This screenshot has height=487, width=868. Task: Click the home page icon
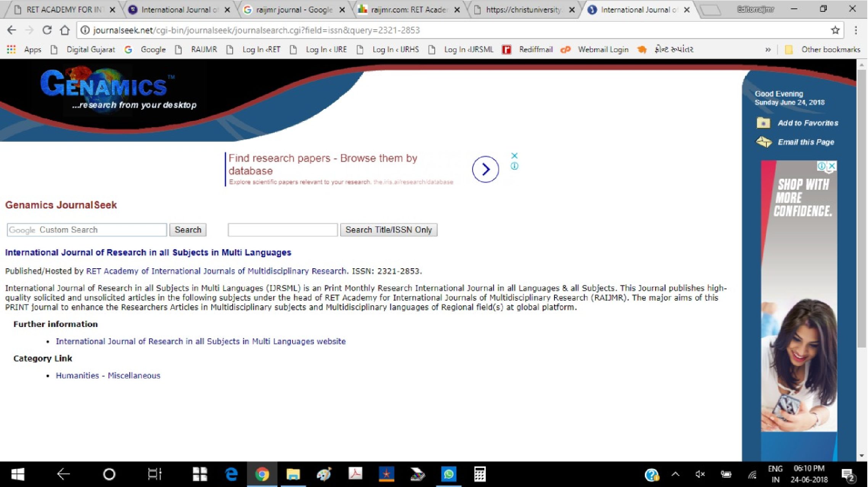[65, 30]
